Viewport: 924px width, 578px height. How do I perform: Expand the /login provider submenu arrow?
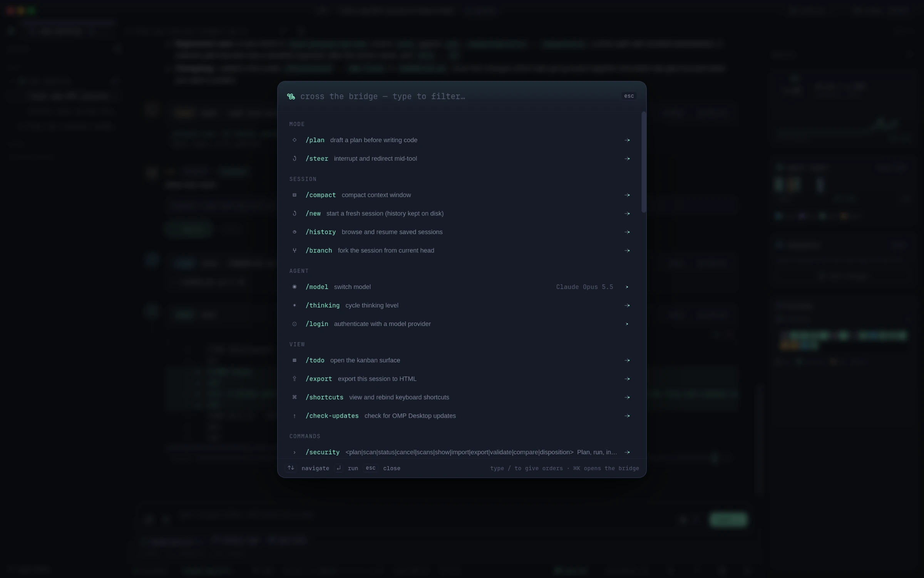627,324
